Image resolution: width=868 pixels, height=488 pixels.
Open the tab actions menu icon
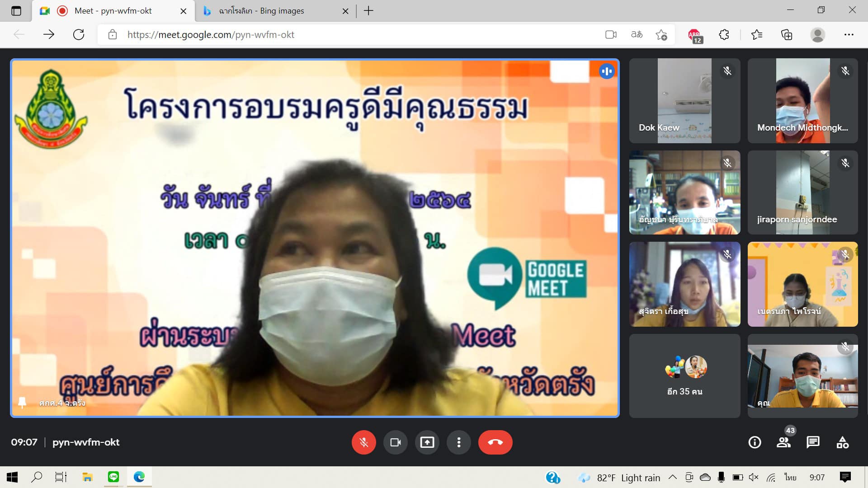click(x=16, y=11)
